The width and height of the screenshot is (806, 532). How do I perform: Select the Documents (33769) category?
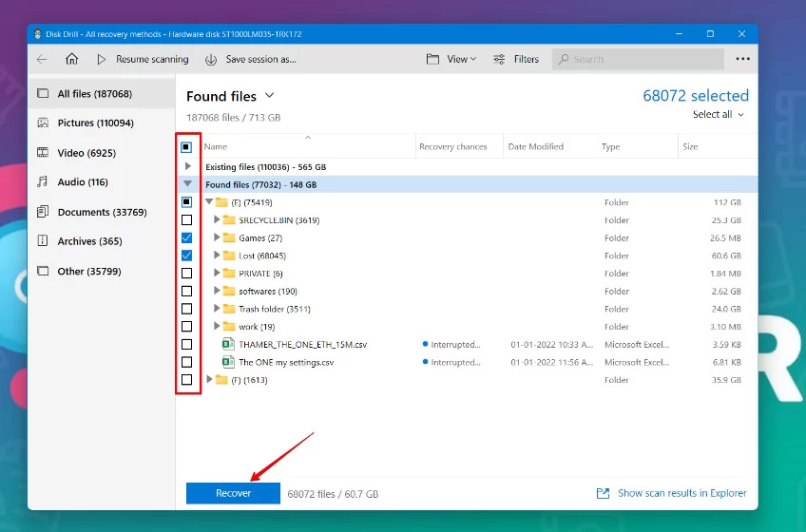[102, 212]
